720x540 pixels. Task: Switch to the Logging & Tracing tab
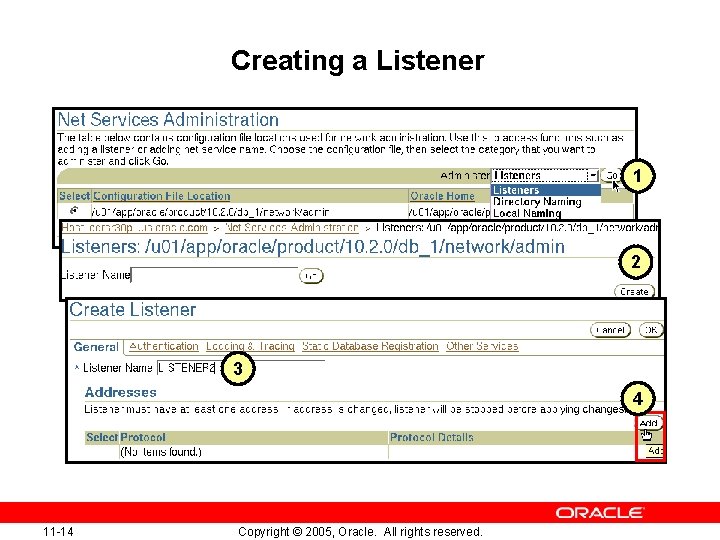tap(250, 346)
